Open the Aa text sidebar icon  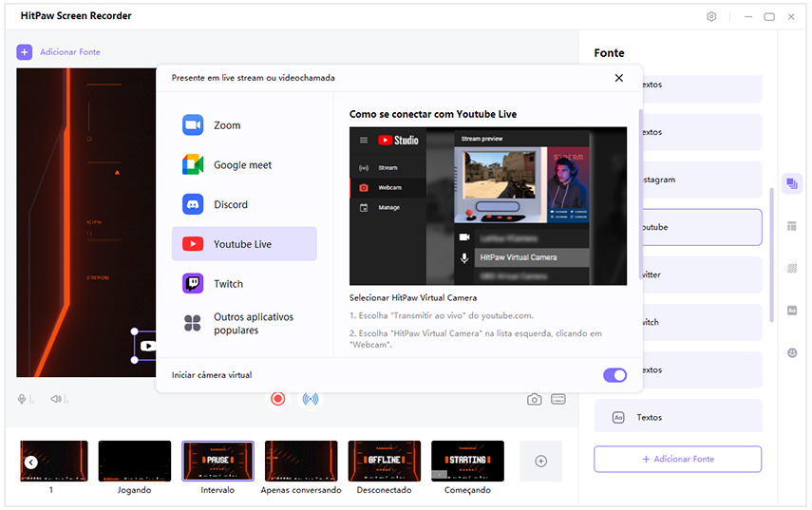(x=792, y=311)
